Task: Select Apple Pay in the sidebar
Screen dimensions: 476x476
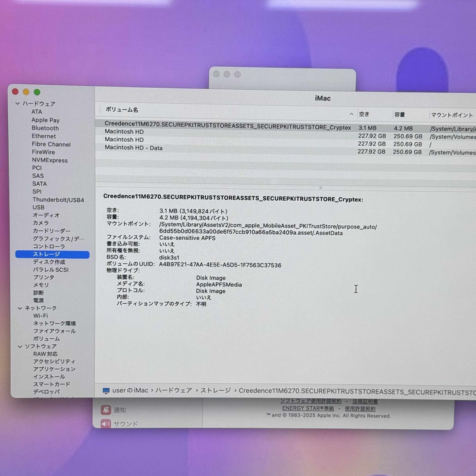Action: 46,120
